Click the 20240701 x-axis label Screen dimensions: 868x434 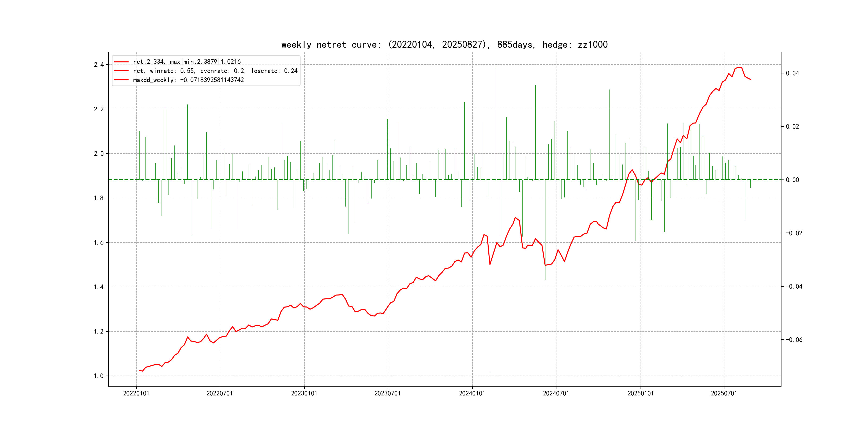[556, 393]
